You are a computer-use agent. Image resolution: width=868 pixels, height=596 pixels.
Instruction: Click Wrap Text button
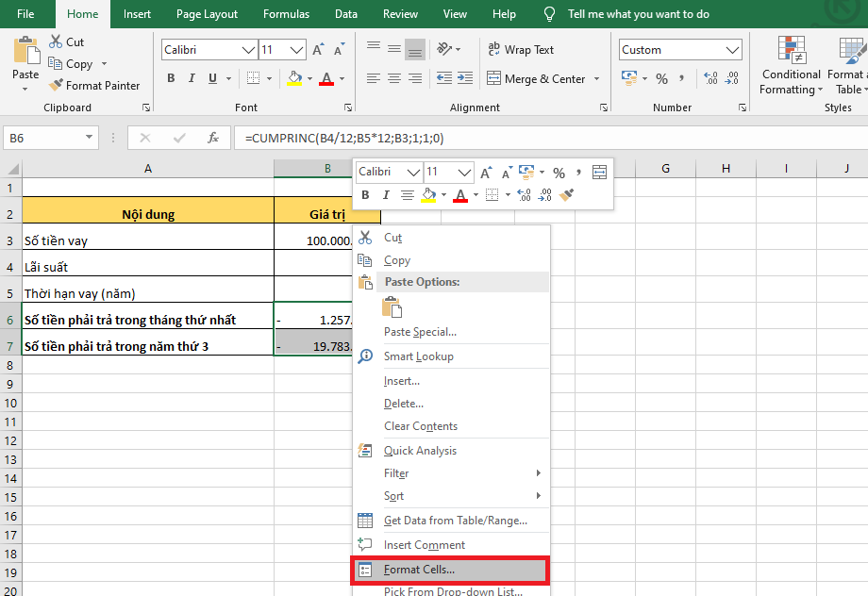click(521, 50)
